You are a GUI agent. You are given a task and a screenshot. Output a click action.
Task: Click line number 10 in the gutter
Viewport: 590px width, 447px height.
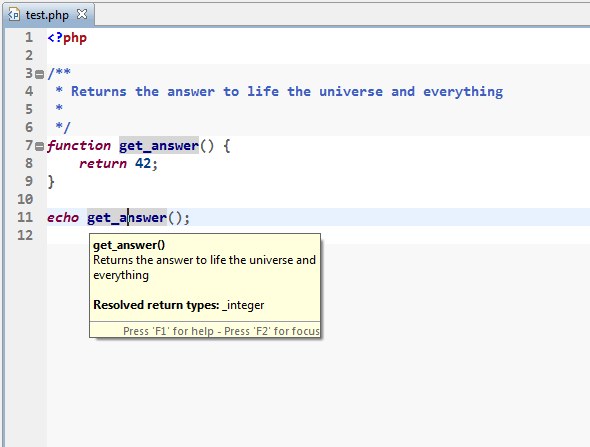point(25,199)
